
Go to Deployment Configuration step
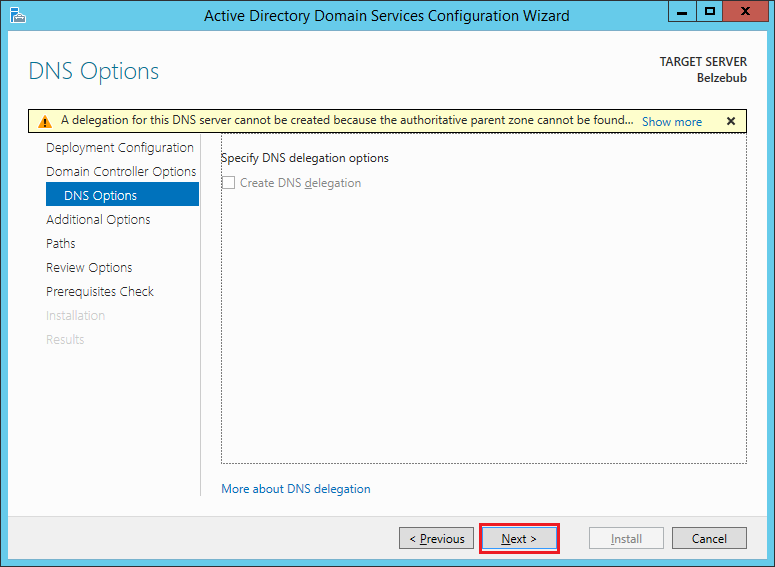coord(120,148)
